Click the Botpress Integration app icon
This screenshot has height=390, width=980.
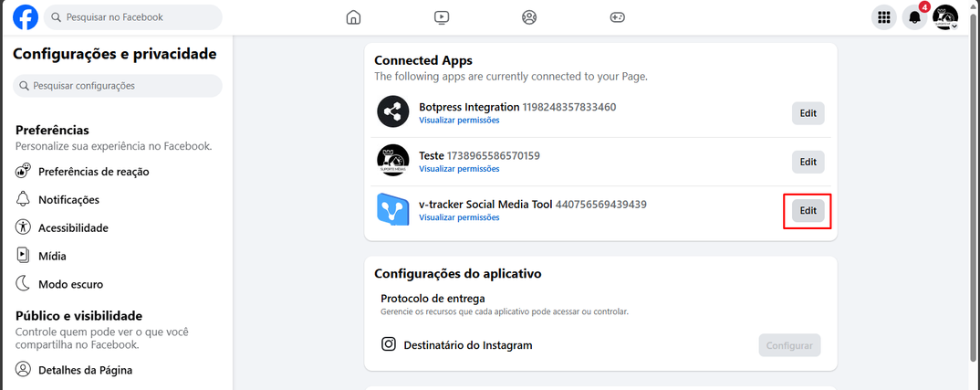pos(393,112)
